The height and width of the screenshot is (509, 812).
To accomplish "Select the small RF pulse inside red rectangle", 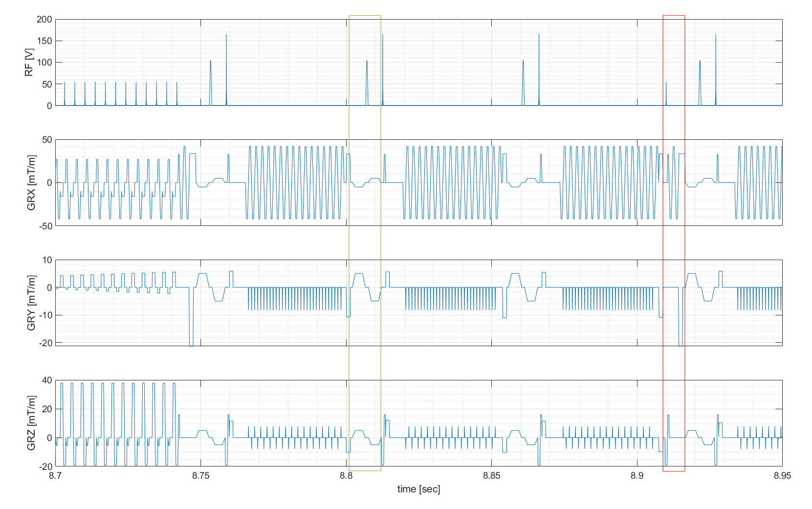I will click(666, 83).
